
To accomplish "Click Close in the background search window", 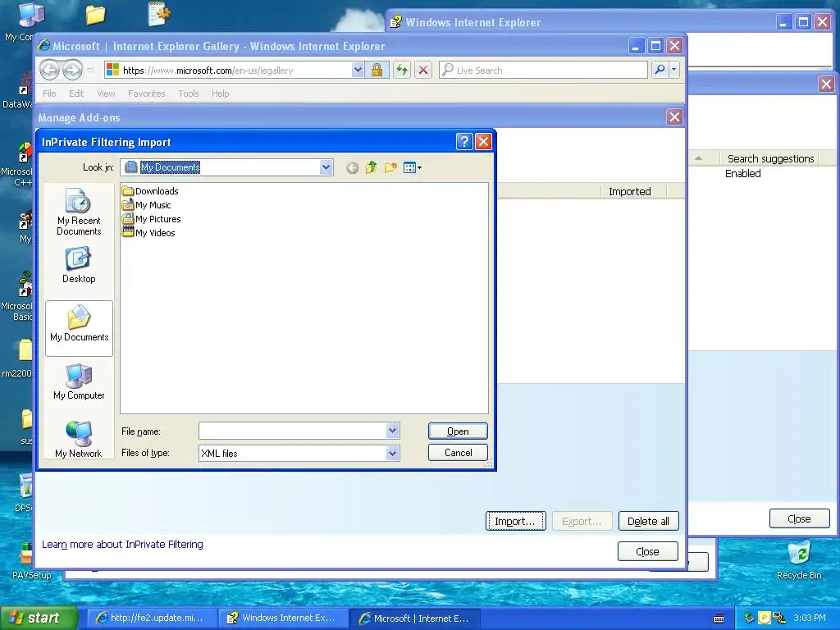I will 799,518.
